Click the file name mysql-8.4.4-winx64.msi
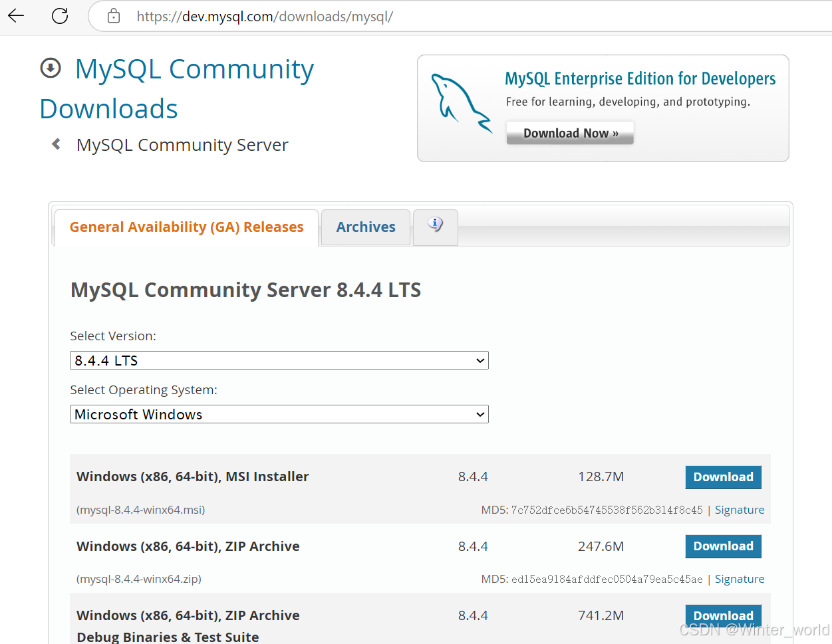Viewport: 832px width, 644px height. (141, 510)
